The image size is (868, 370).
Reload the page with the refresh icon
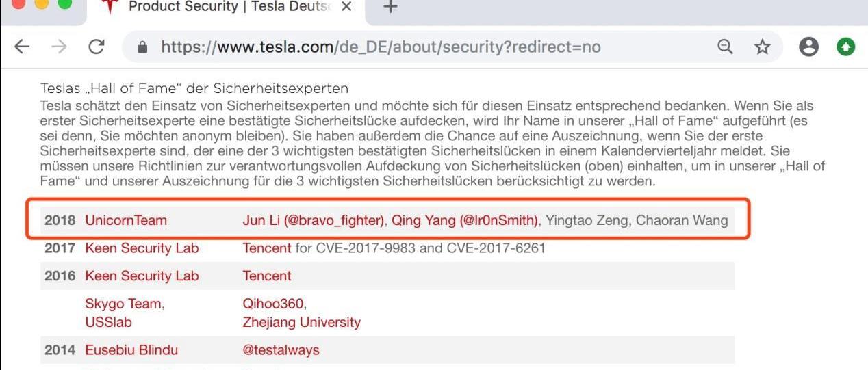pos(97,47)
